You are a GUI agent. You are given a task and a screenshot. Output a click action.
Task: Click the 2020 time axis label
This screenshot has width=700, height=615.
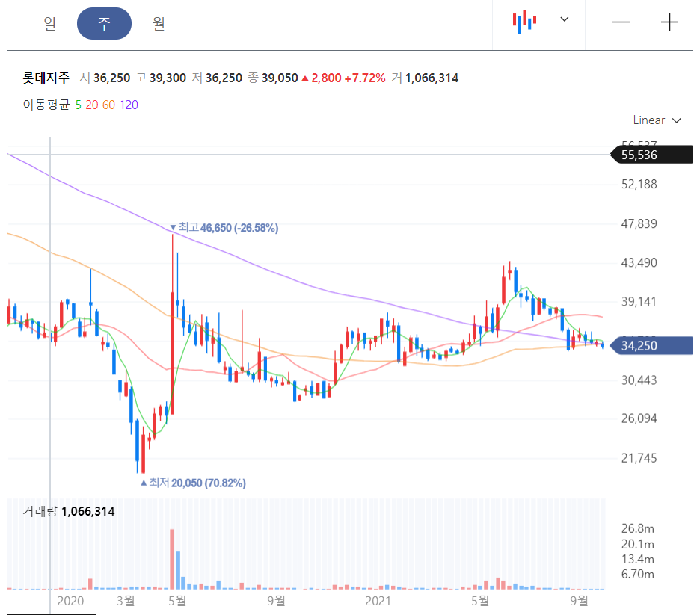click(70, 601)
